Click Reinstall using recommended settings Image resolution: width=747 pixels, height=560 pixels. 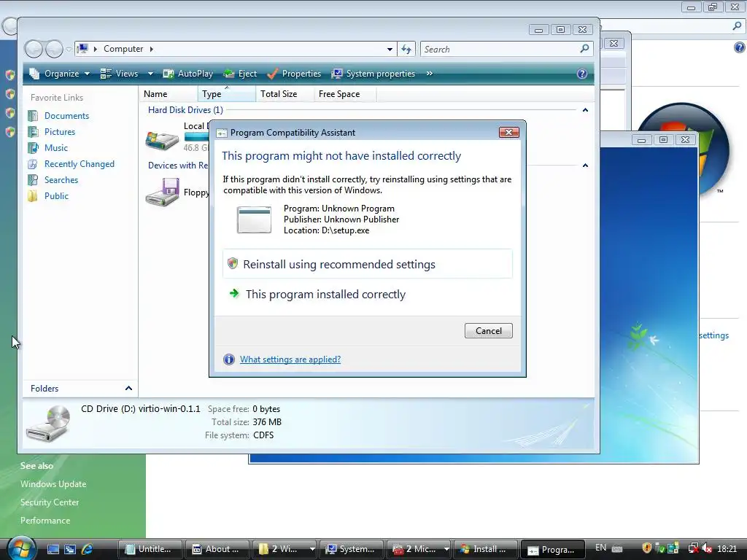point(368,264)
